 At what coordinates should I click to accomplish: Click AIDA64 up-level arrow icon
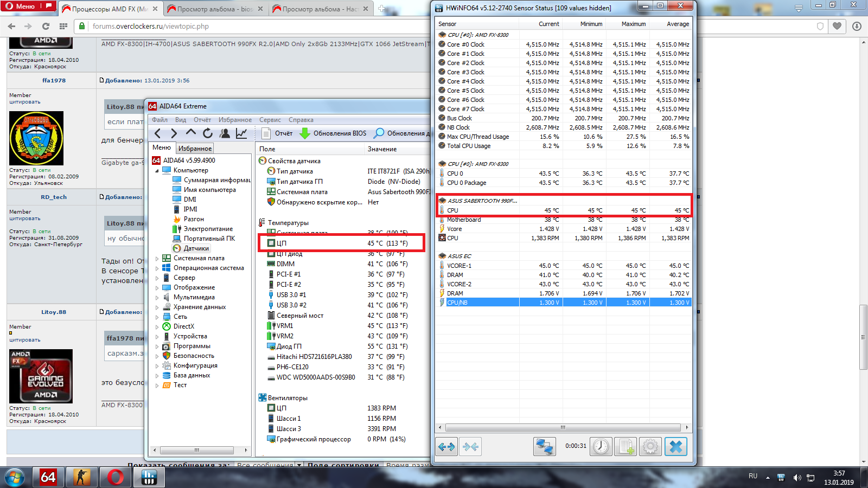[x=191, y=133]
